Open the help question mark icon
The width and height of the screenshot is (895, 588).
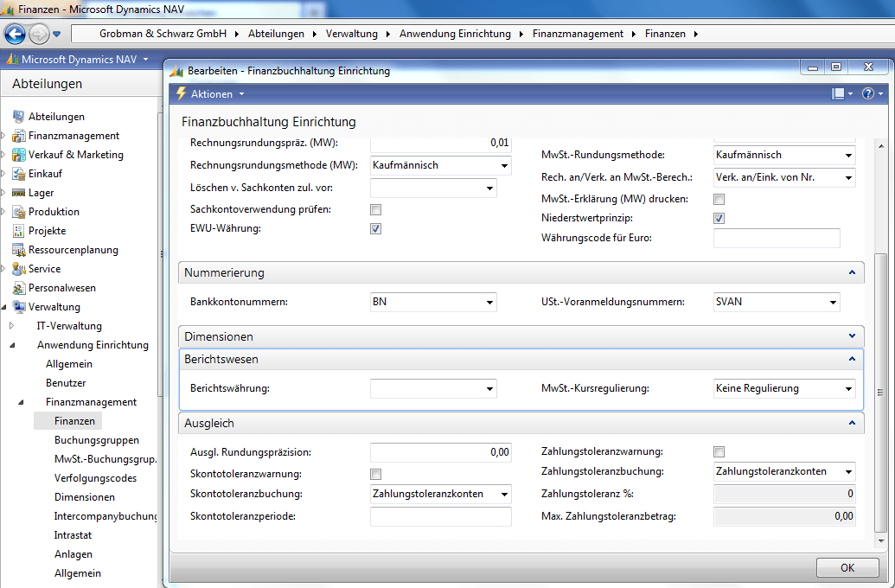pyautogui.click(x=867, y=93)
